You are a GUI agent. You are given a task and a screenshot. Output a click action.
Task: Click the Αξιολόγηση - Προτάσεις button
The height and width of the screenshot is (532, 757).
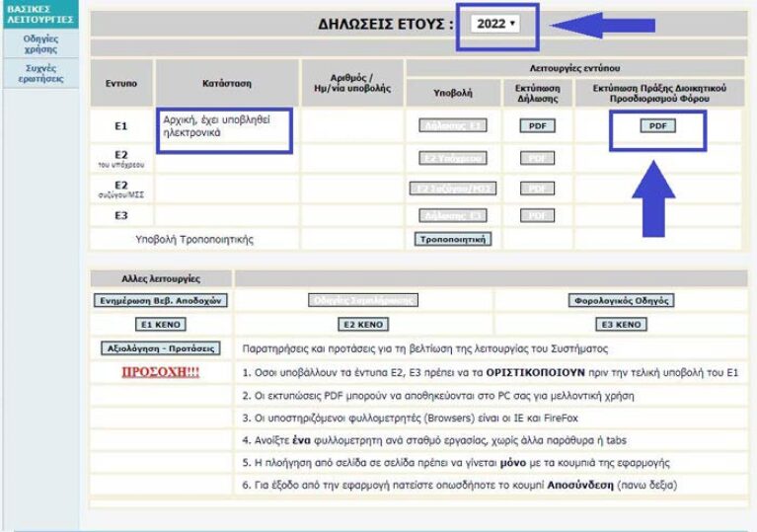tap(161, 348)
